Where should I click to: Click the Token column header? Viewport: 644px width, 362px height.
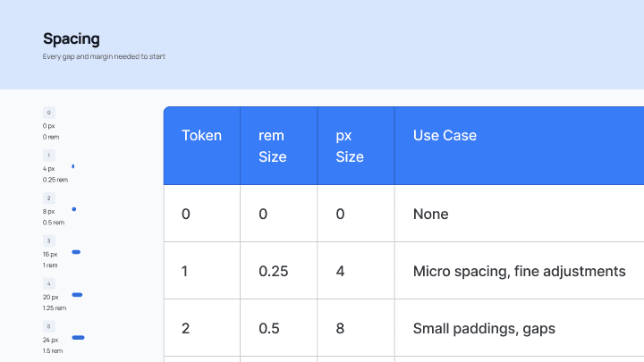click(201, 146)
